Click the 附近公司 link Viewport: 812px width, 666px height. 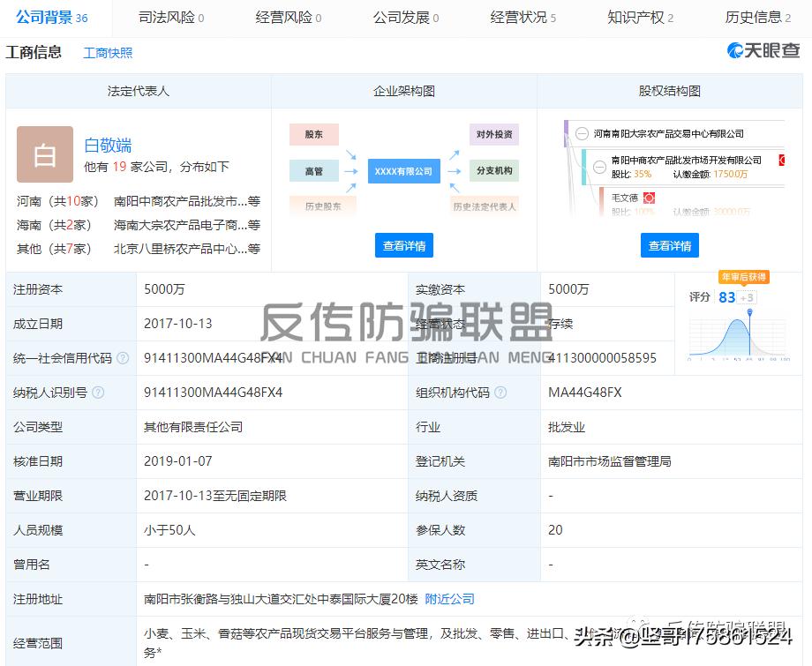click(x=449, y=599)
